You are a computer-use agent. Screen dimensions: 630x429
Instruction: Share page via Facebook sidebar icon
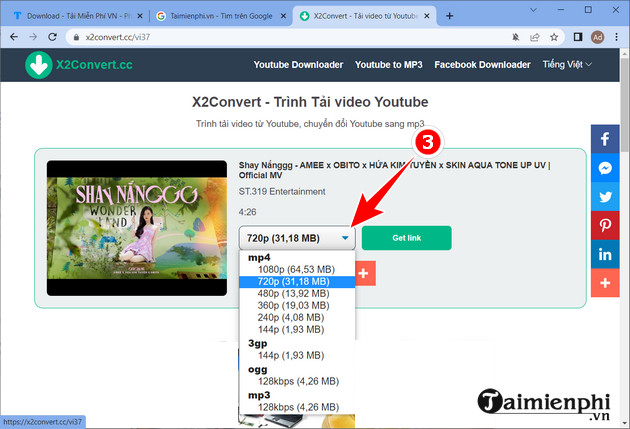[605, 139]
